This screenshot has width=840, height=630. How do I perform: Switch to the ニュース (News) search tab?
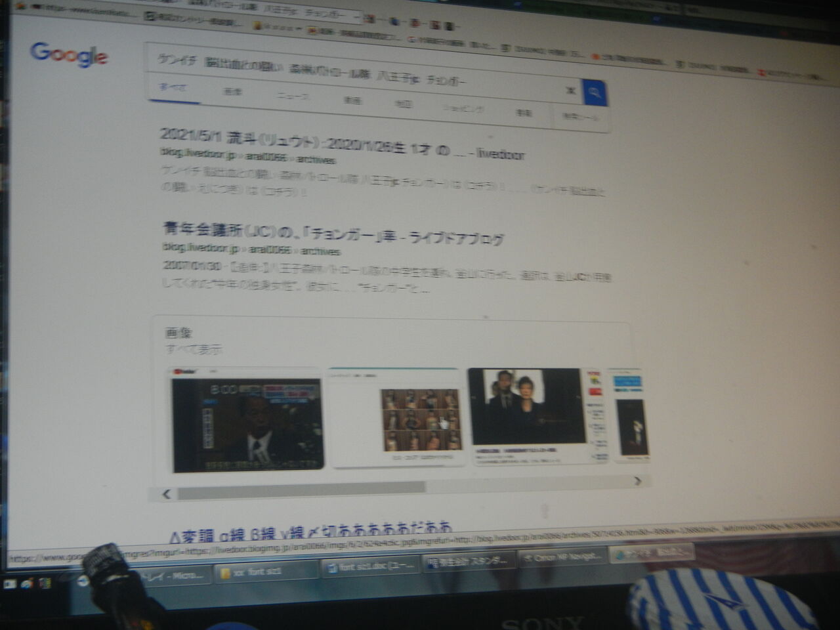[x=292, y=96]
